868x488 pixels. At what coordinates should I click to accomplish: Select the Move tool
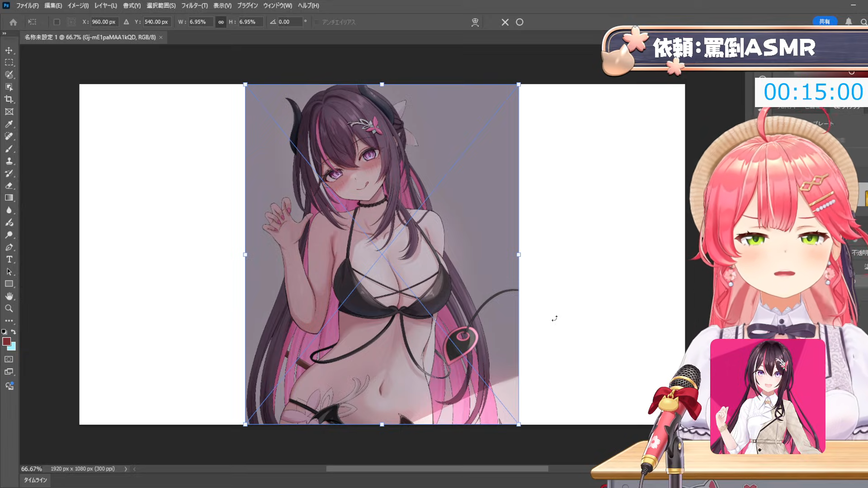click(9, 50)
